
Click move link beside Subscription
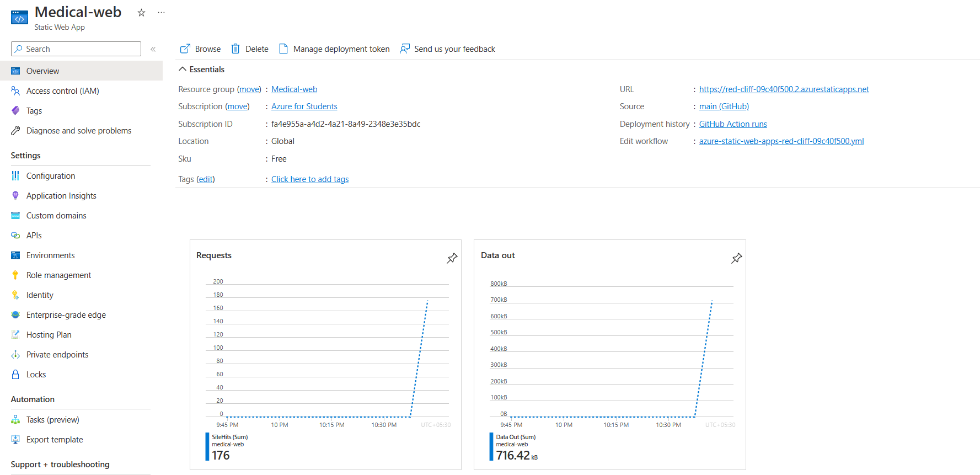pos(237,106)
